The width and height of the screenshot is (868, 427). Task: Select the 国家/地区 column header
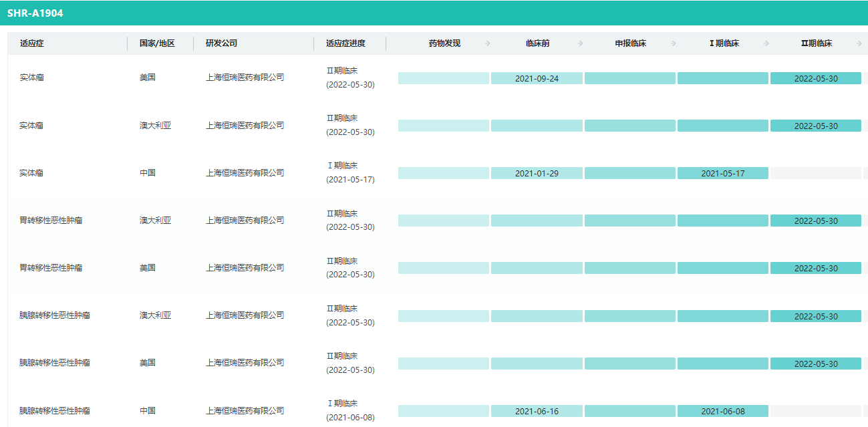coord(157,43)
